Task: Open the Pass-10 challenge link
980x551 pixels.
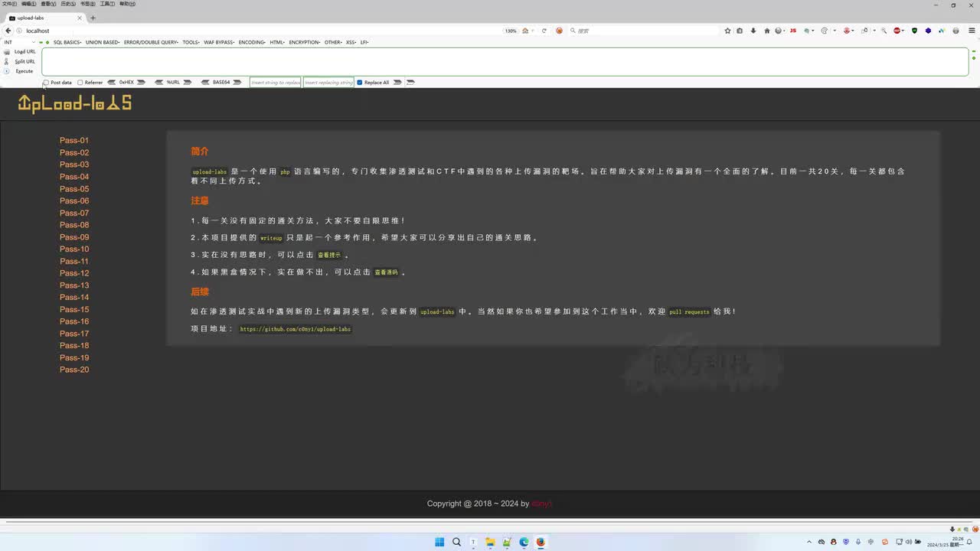Action: [74, 249]
